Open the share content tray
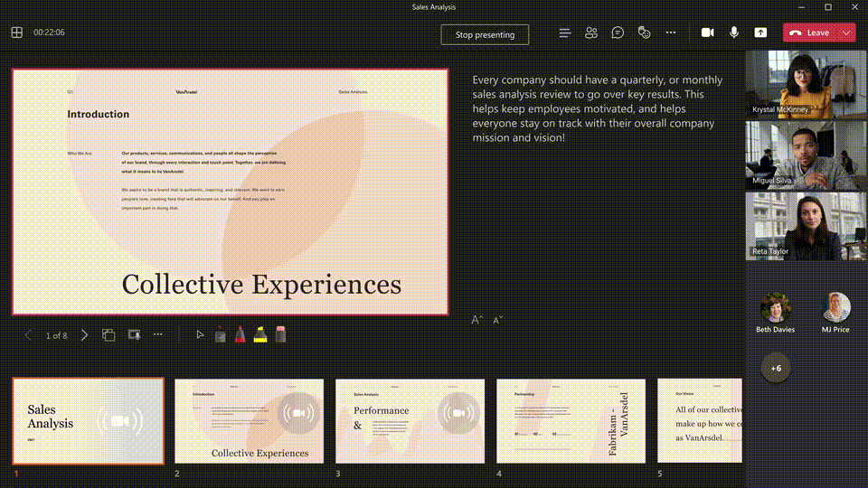 [x=760, y=33]
